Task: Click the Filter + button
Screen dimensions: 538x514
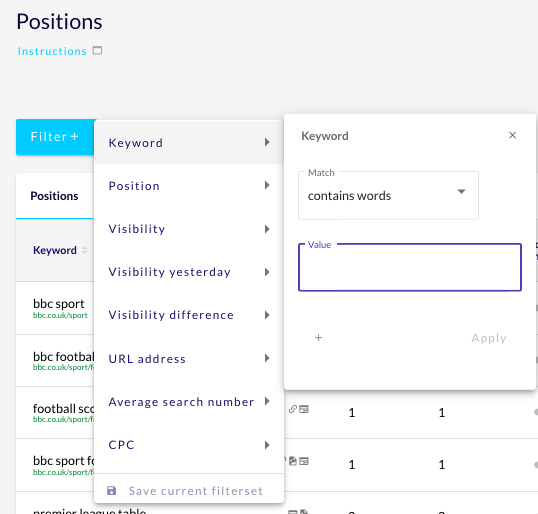Action: point(55,137)
